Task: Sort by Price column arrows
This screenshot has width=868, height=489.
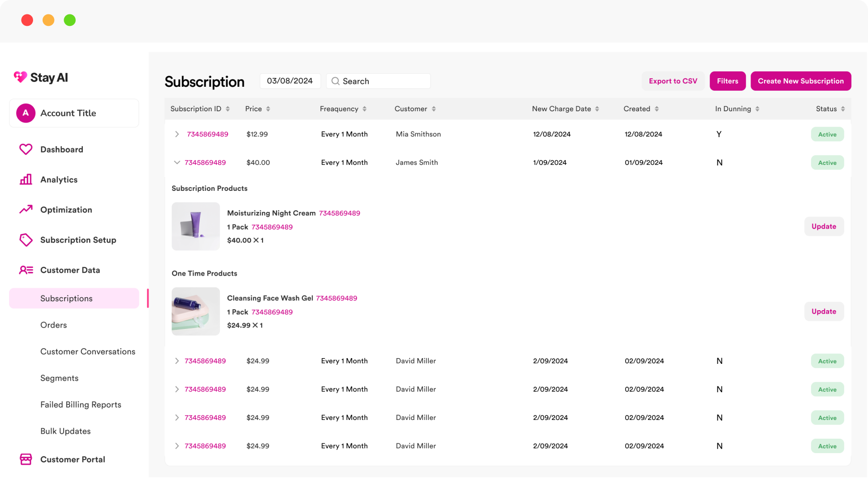Action: [268, 109]
